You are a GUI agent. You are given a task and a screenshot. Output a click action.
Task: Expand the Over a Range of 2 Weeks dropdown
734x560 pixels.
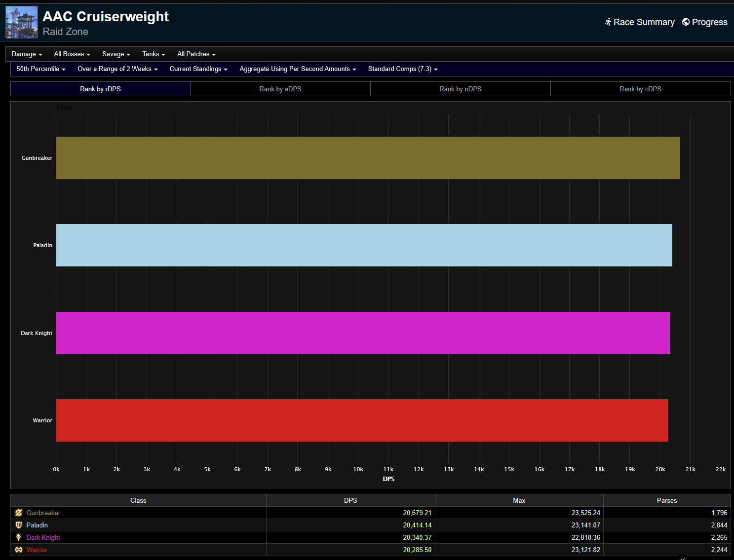117,69
